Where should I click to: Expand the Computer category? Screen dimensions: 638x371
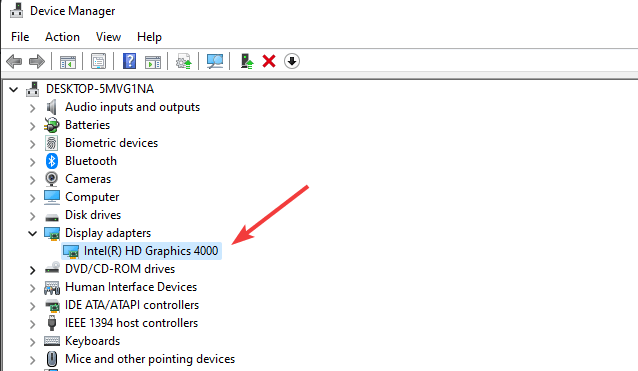pos(33,198)
